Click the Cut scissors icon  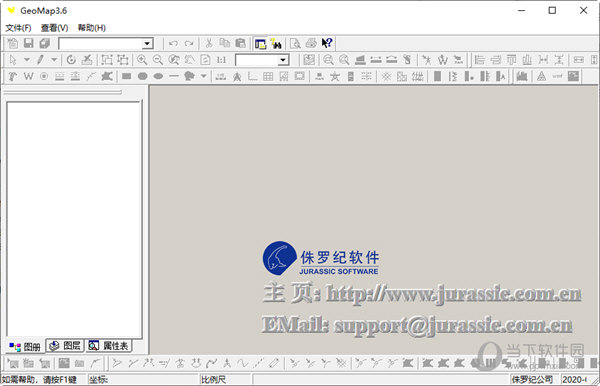coord(209,44)
